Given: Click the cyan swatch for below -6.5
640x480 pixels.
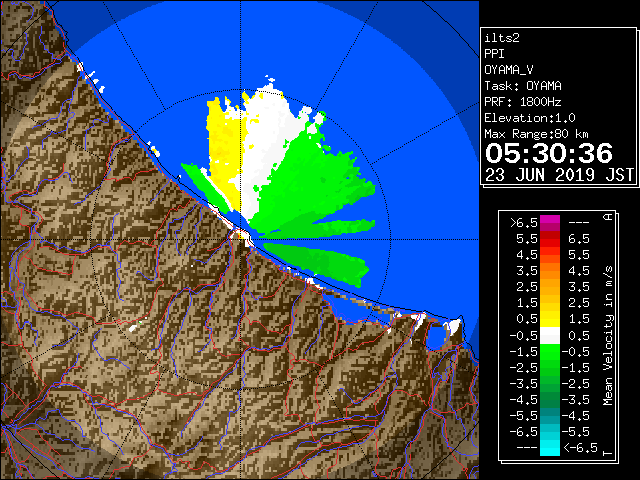Looking at the screenshot, I should click(x=550, y=448).
